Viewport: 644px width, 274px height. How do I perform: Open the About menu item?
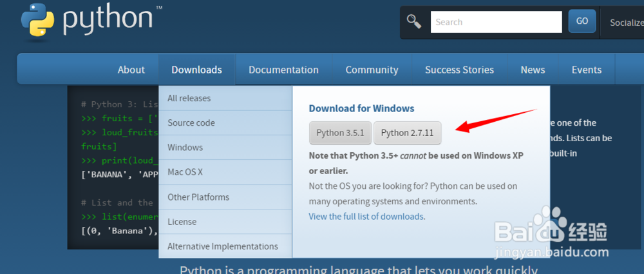pos(131,70)
